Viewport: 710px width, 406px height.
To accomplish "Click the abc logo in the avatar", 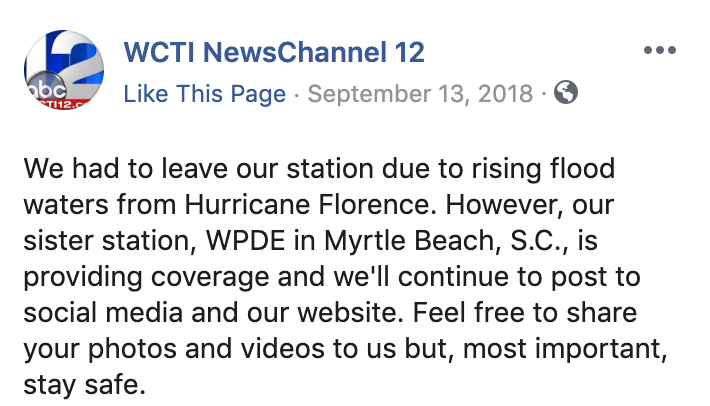I will click(47, 90).
